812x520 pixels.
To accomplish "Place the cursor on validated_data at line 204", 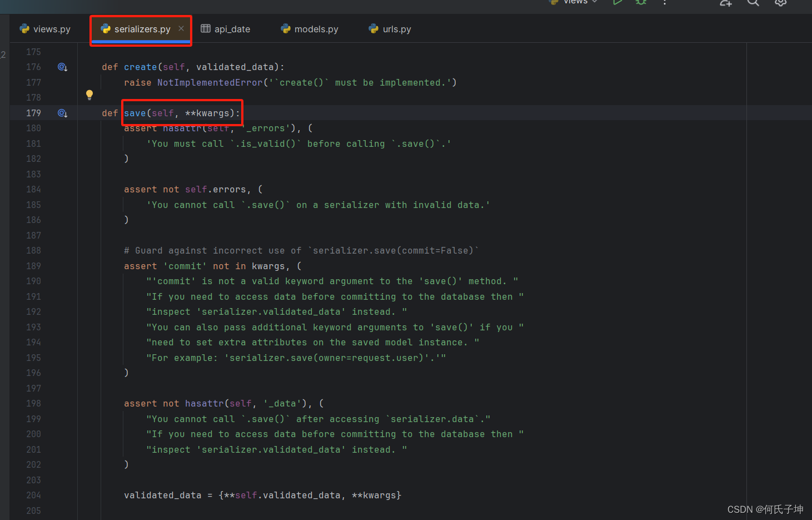I will pos(162,495).
